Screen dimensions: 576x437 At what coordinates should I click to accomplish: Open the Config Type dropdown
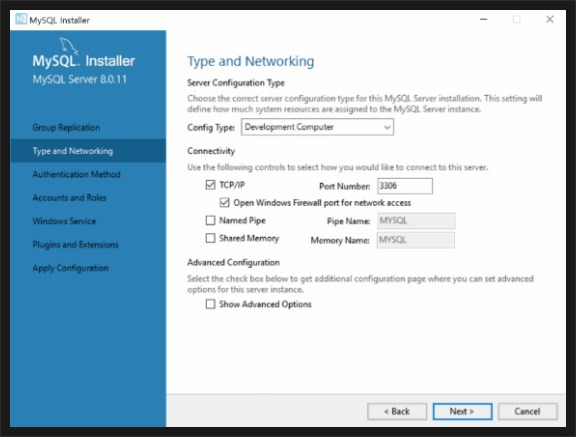(x=317, y=127)
